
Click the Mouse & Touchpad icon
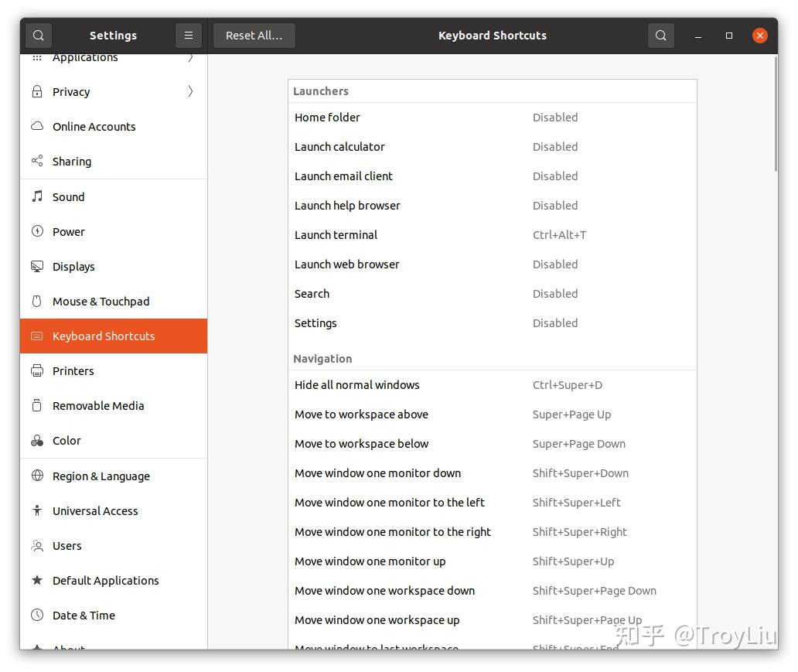click(x=37, y=301)
